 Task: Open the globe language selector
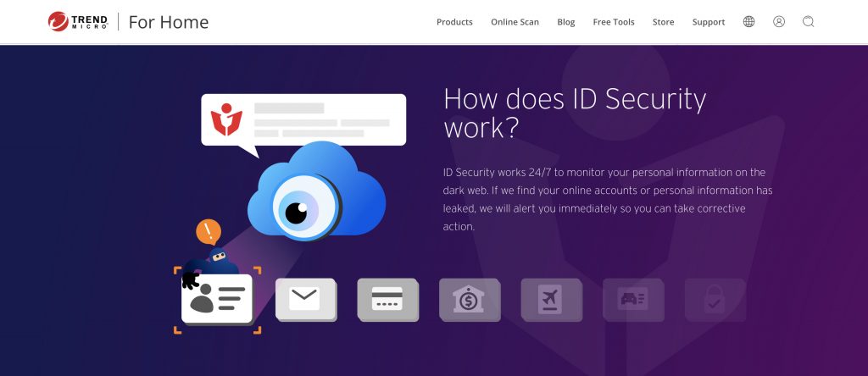[x=748, y=21]
